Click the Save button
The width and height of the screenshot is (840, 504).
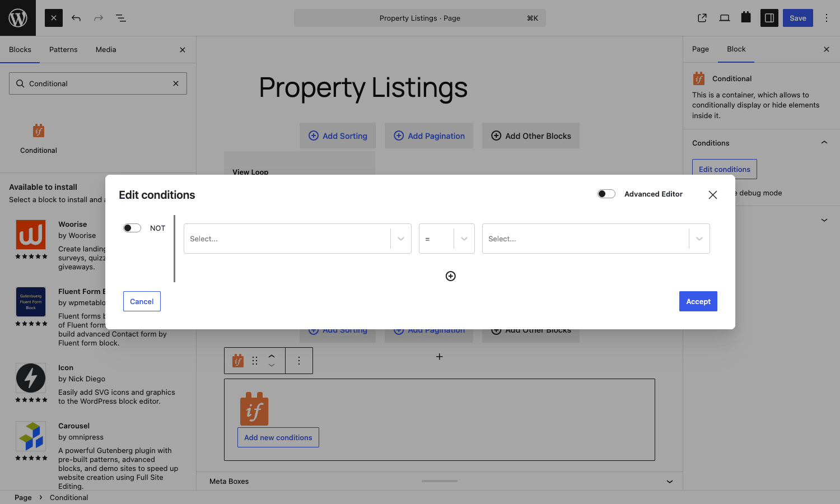pyautogui.click(x=798, y=18)
